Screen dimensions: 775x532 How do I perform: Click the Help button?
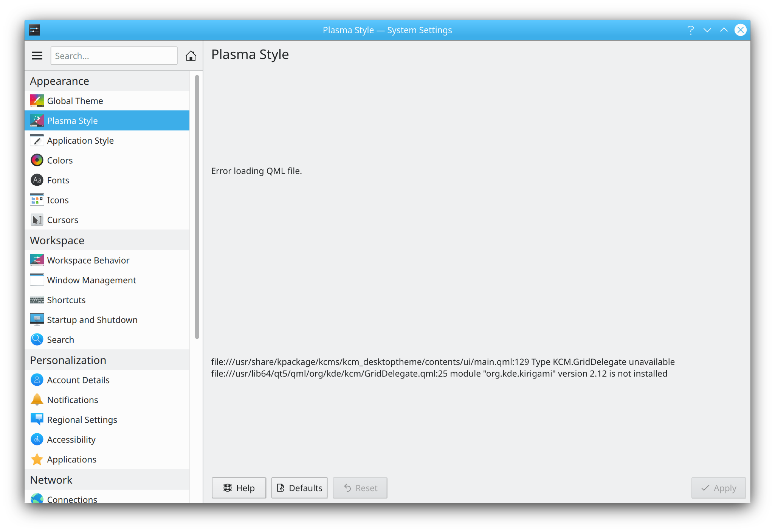coord(239,488)
